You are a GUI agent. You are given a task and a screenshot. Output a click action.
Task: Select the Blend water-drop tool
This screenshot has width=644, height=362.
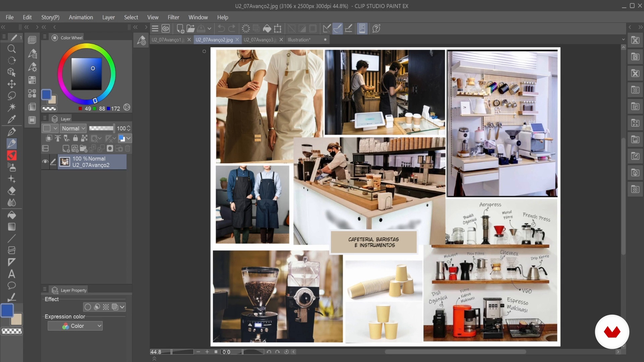[11, 202]
